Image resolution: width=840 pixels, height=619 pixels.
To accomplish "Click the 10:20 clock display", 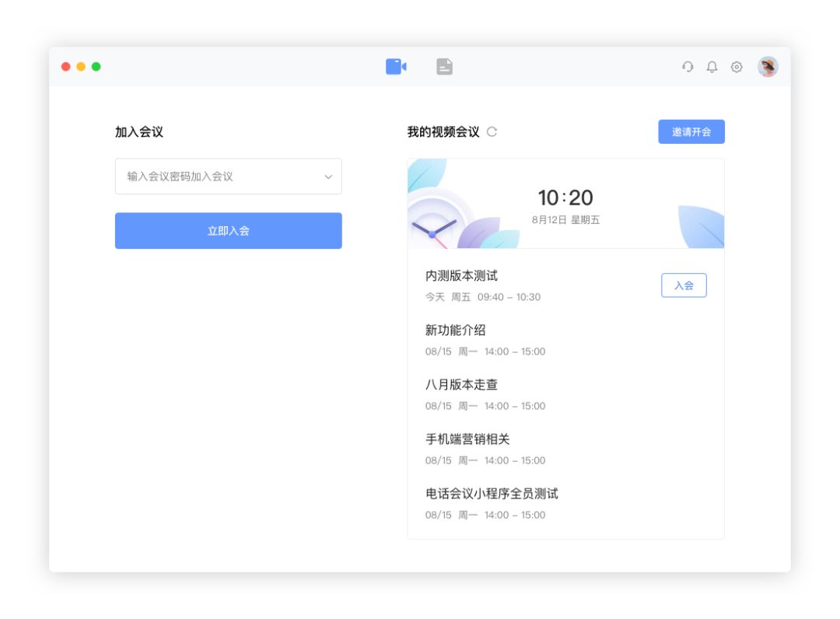I will pyautogui.click(x=565, y=198).
